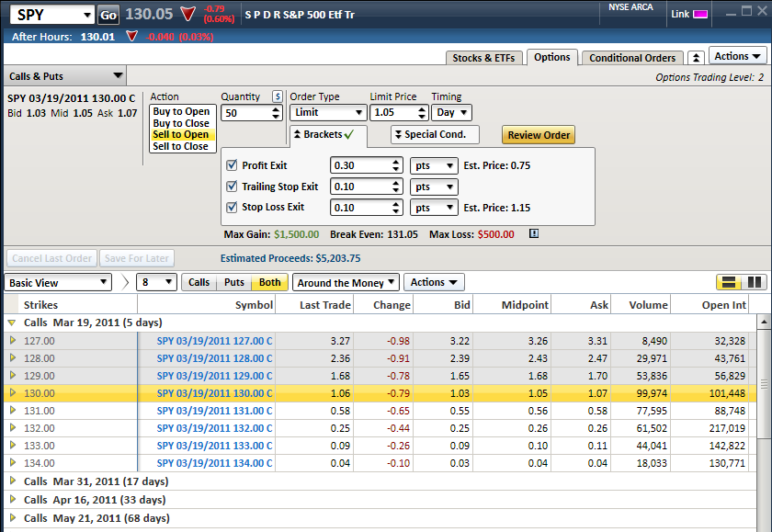Expand the 127.00 strike row
772x532 pixels.
coord(13,340)
